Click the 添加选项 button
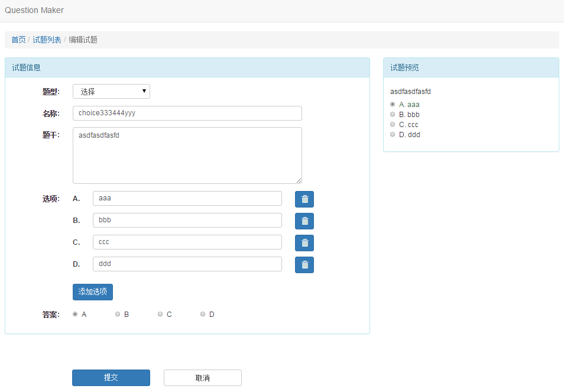564x392 pixels. (x=92, y=292)
